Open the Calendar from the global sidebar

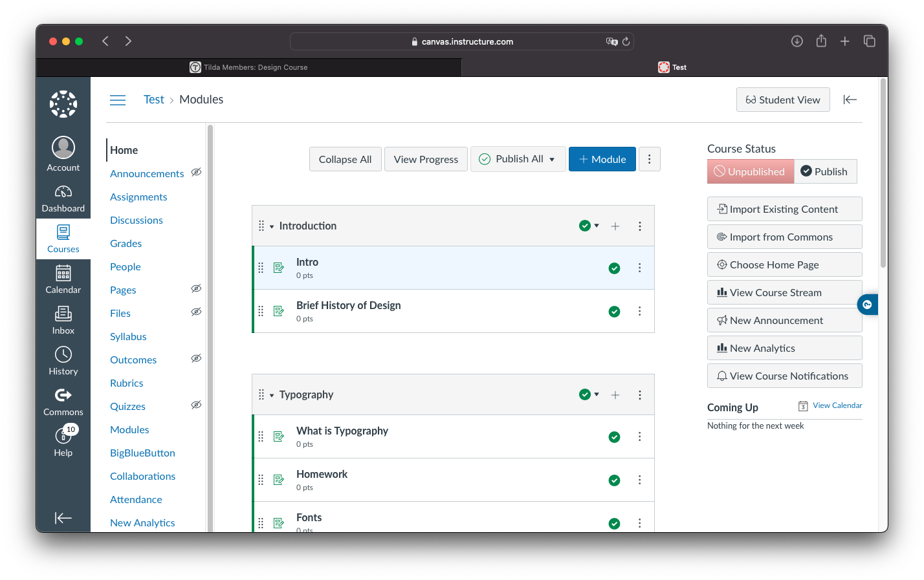point(63,279)
